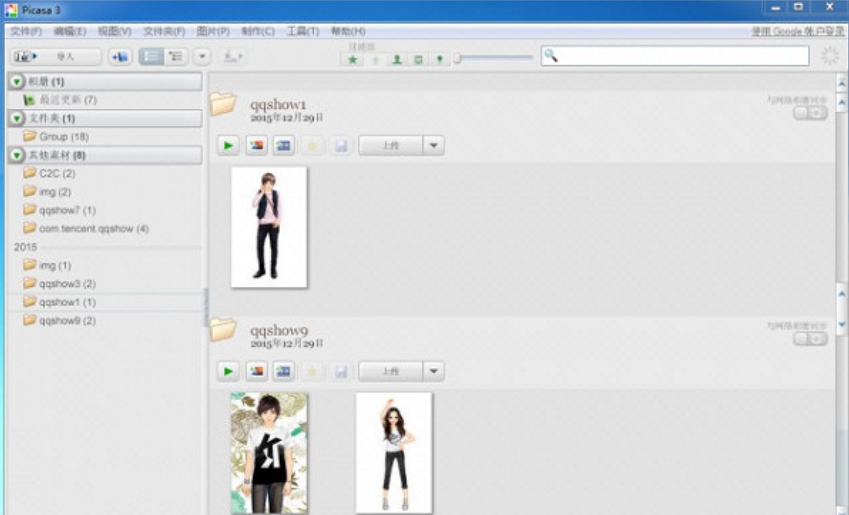
Task: Create movie presentation for the qqshow9 folder
Action: tap(284, 371)
